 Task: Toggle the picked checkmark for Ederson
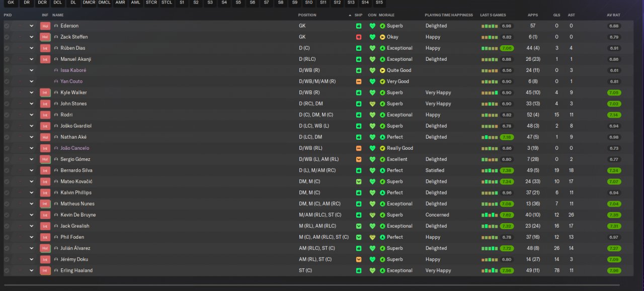click(7, 26)
